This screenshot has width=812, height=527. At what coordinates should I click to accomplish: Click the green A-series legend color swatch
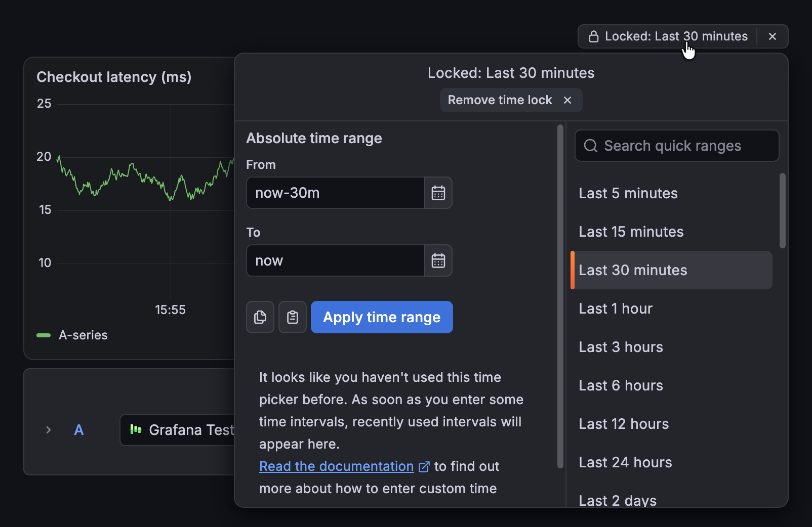pyautogui.click(x=44, y=335)
